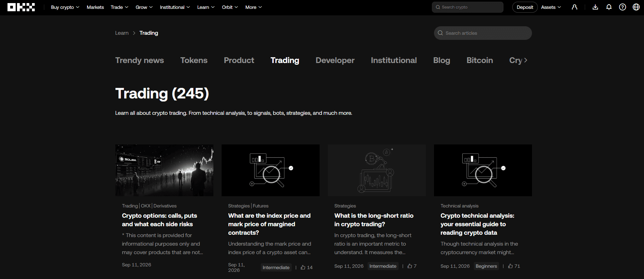Focus the Search articles field
The height and width of the screenshot is (279, 644).
tap(483, 33)
